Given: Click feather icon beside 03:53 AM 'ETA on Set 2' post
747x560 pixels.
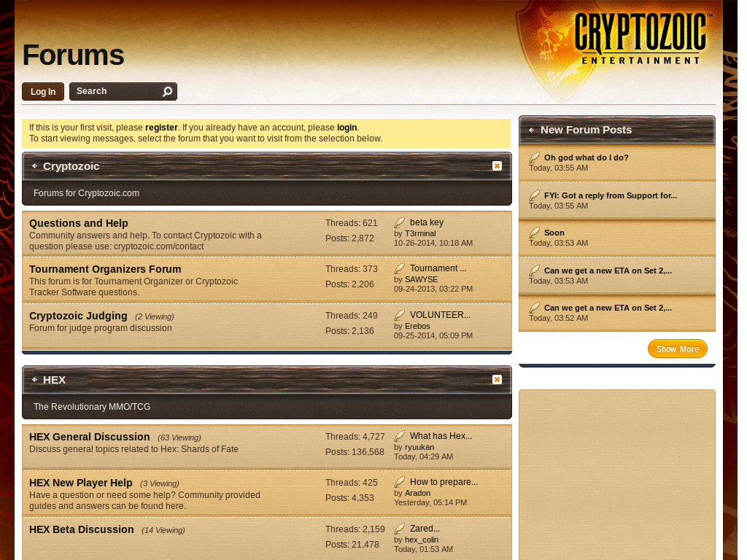Looking at the screenshot, I should pos(535,271).
